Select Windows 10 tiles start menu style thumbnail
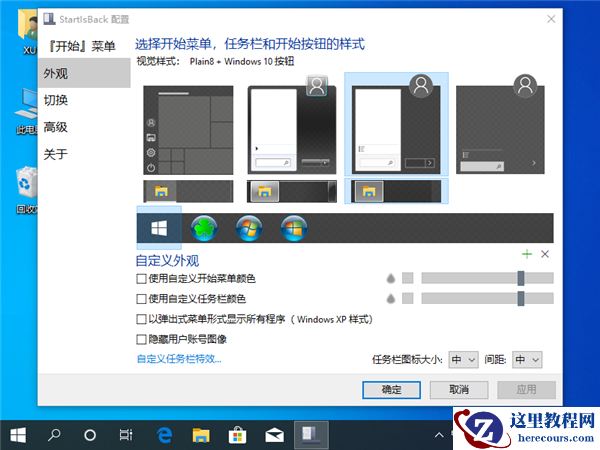This screenshot has width=600, height=450. click(x=188, y=130)
